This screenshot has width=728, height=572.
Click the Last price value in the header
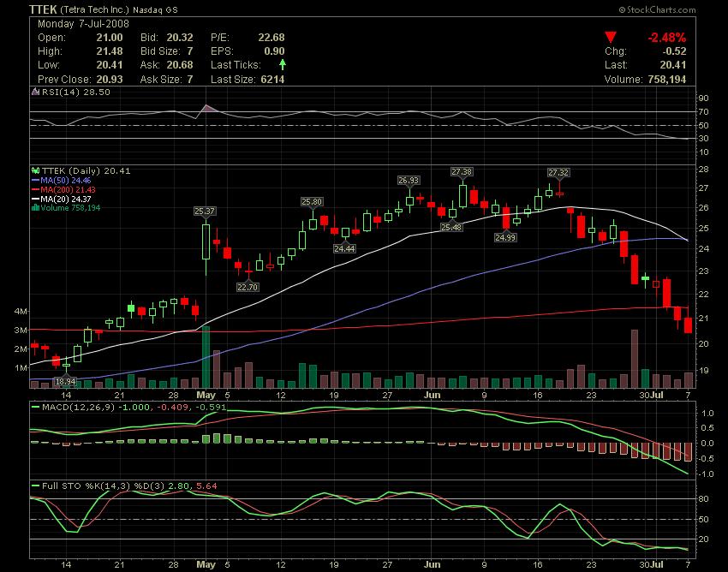pyautogui.click(x=672, y=65)
